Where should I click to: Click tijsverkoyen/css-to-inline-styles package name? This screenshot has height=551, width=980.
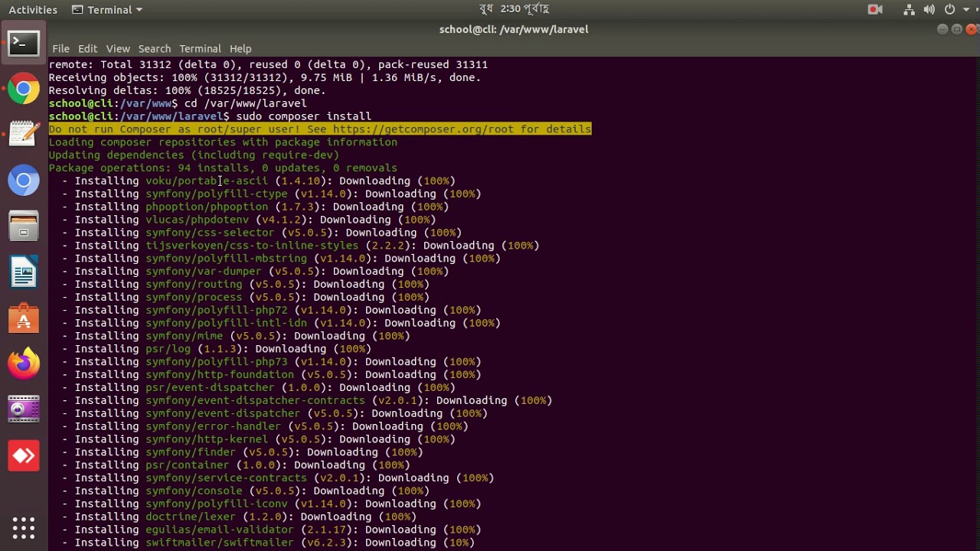tap(252, 246)
